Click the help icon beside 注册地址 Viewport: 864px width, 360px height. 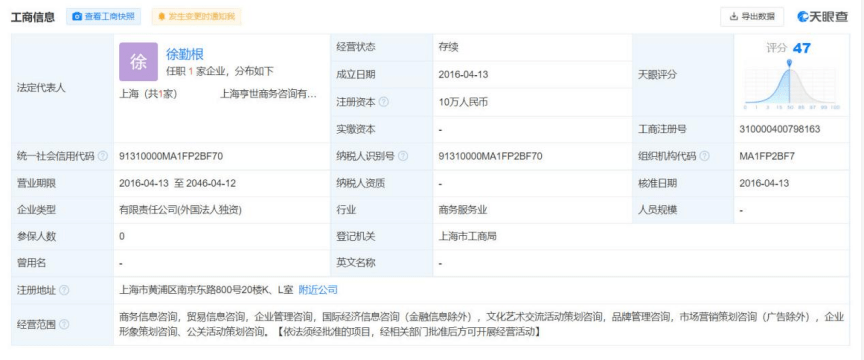click(x=64, y=290)
